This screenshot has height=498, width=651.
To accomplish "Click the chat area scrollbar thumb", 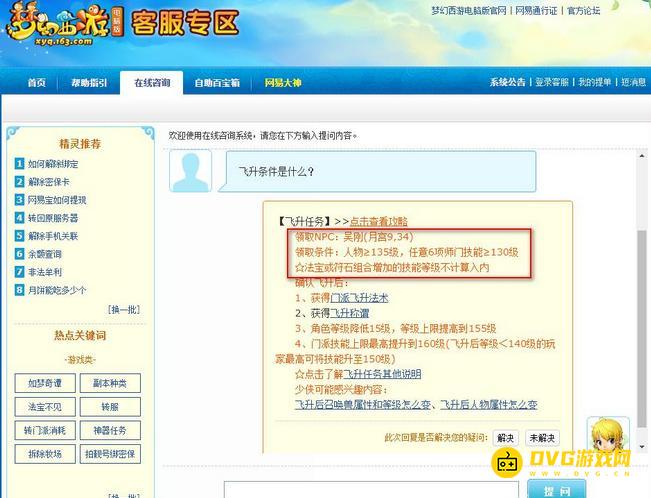I will 642,328.
